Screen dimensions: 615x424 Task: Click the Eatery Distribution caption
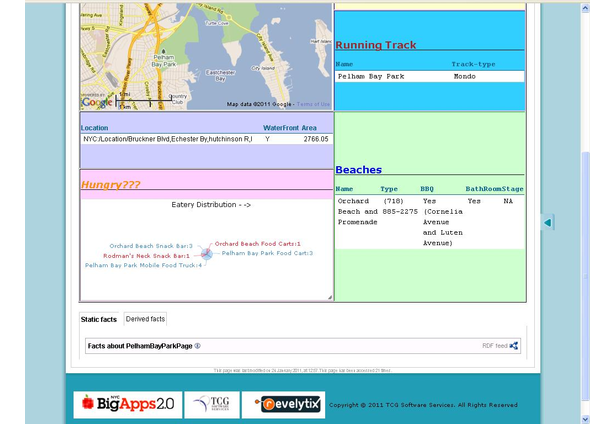tap(211, 205)
